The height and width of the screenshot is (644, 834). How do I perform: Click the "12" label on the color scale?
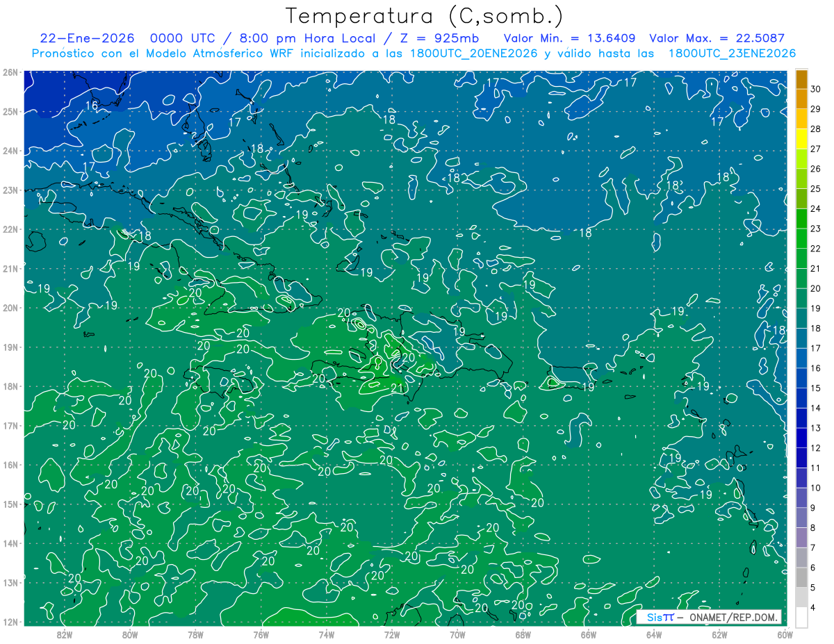(x=815, y=448)
